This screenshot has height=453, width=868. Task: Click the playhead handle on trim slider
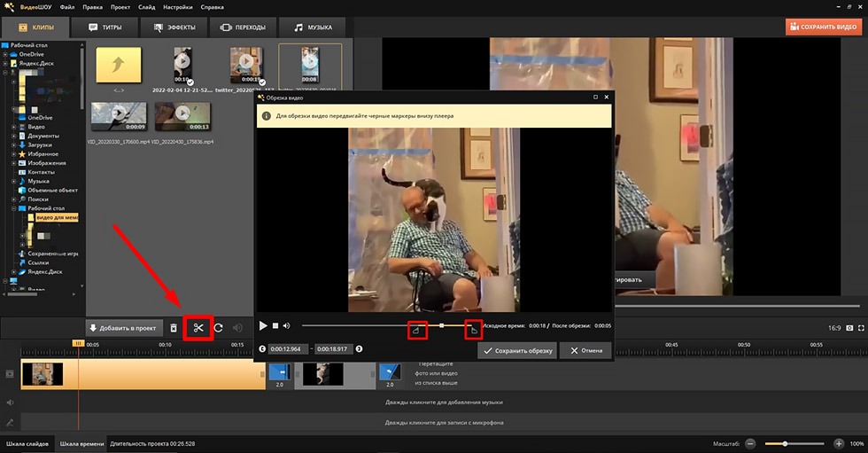(442, 325)
